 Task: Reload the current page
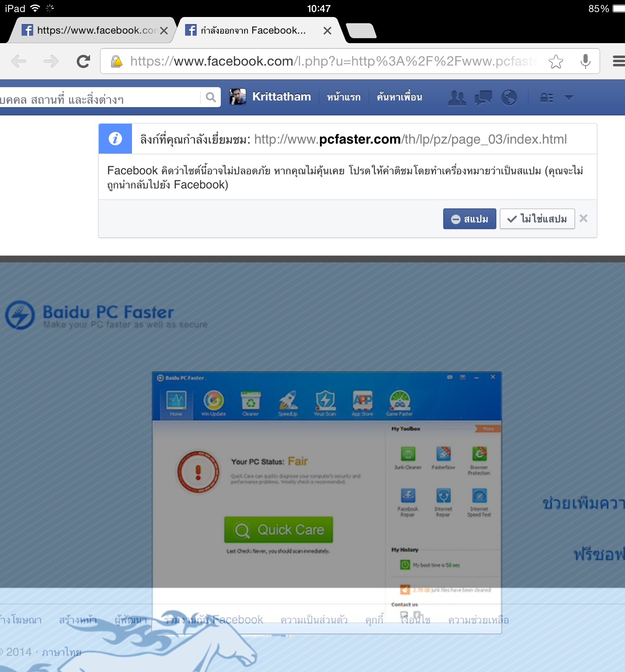[x=83, y=61]
